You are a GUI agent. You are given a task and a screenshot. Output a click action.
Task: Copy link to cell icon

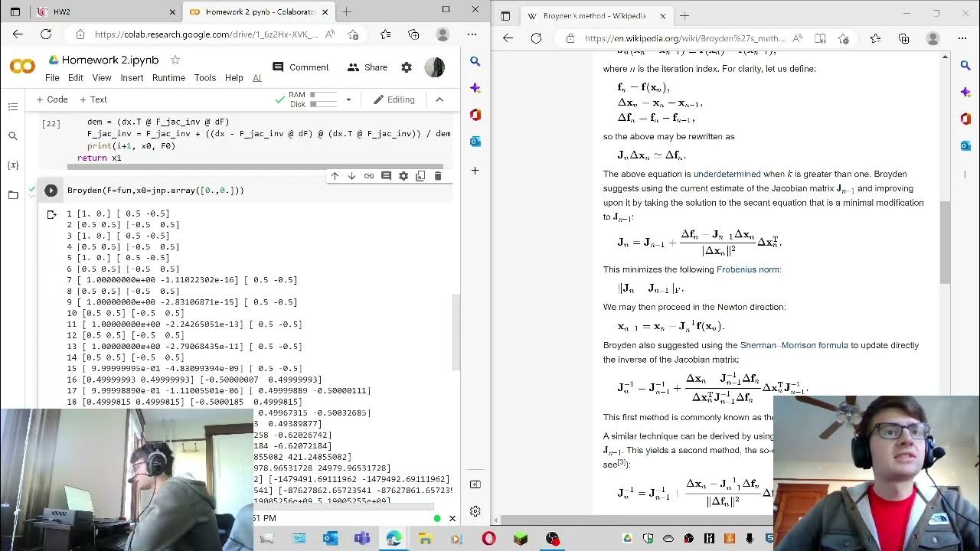(x=369, y=176)
